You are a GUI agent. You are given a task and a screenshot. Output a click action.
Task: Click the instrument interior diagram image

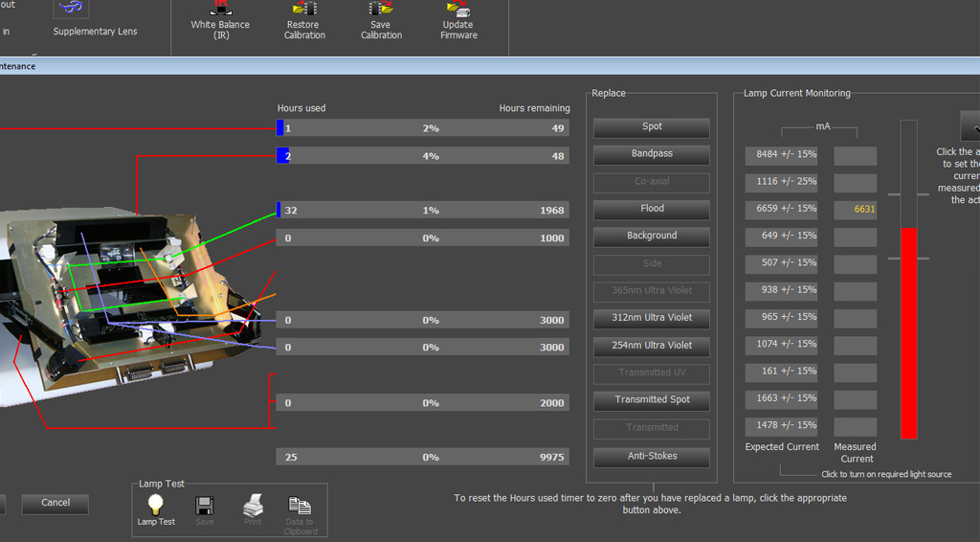(131, 306)
